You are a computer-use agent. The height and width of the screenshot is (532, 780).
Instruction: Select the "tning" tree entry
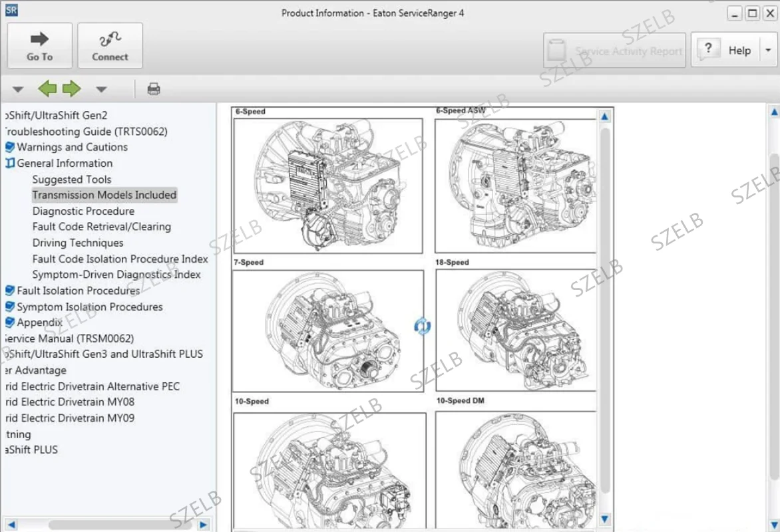point(19,434)
